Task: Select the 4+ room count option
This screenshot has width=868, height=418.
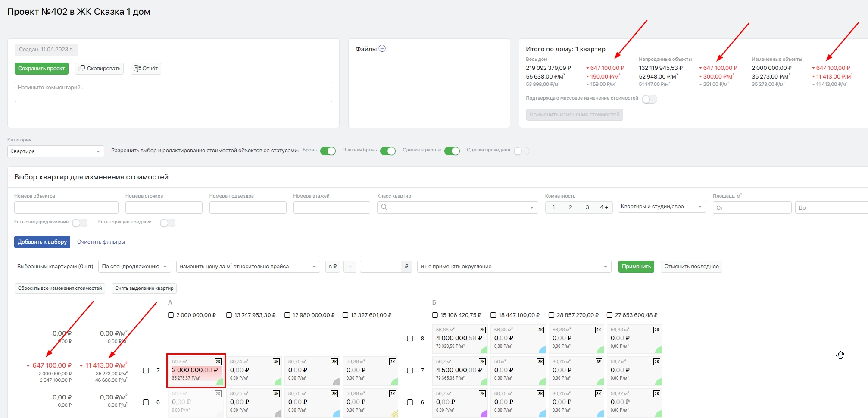Action: pos(604,207)
